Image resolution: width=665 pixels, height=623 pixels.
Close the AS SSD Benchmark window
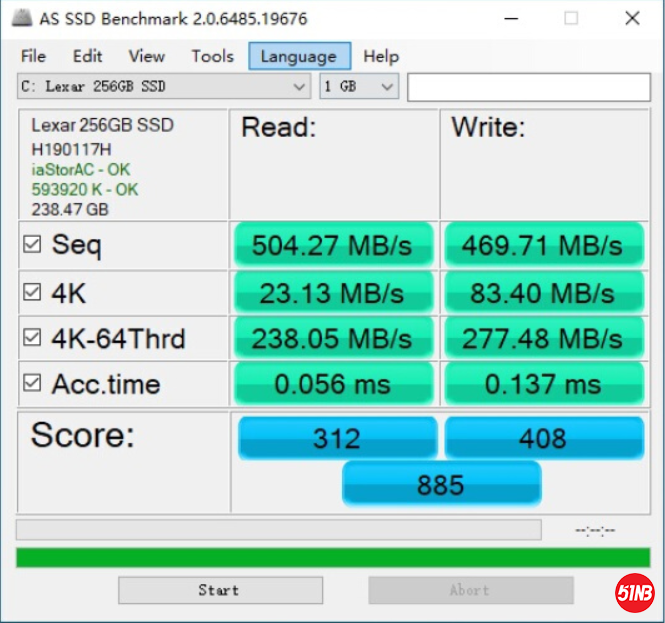(x=631, y=18)
